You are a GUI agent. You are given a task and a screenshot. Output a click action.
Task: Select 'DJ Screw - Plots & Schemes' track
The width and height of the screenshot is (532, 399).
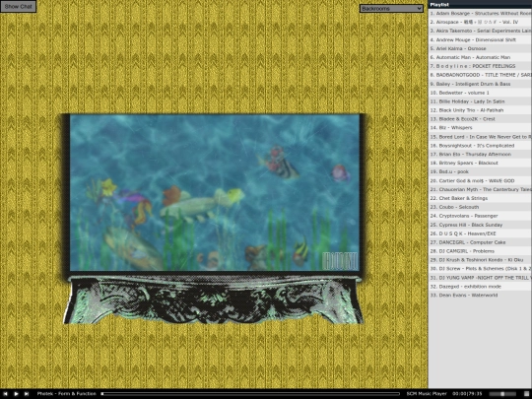(480, 269)
